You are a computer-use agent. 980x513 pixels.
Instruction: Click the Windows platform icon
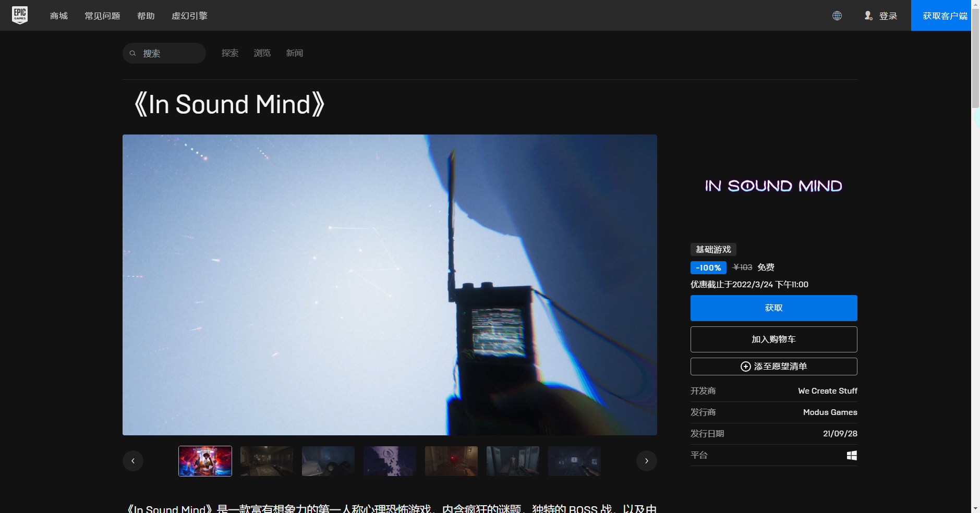tap(851, 455)
